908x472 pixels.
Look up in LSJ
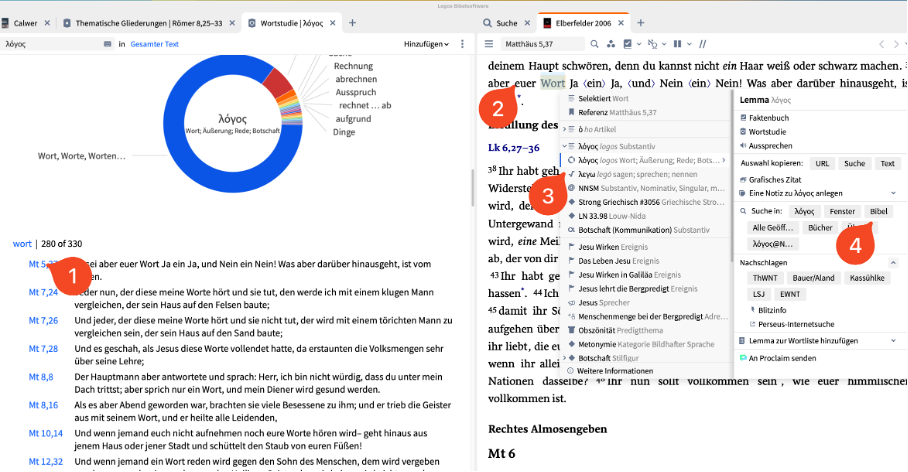click(x=759, y=294)
